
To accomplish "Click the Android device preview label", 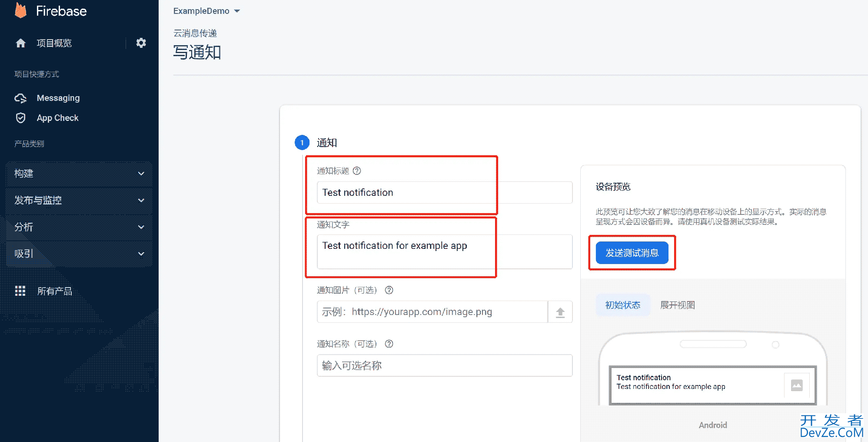I will coord(713,425).
